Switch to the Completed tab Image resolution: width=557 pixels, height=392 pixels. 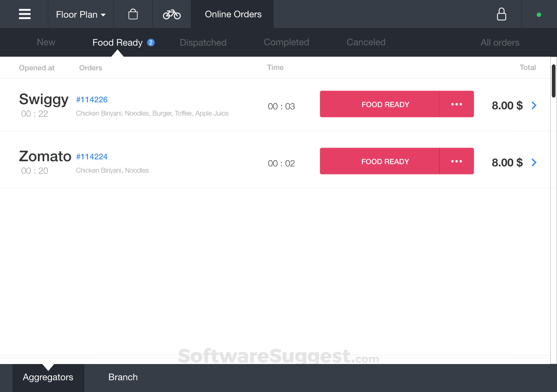point(286,42)
